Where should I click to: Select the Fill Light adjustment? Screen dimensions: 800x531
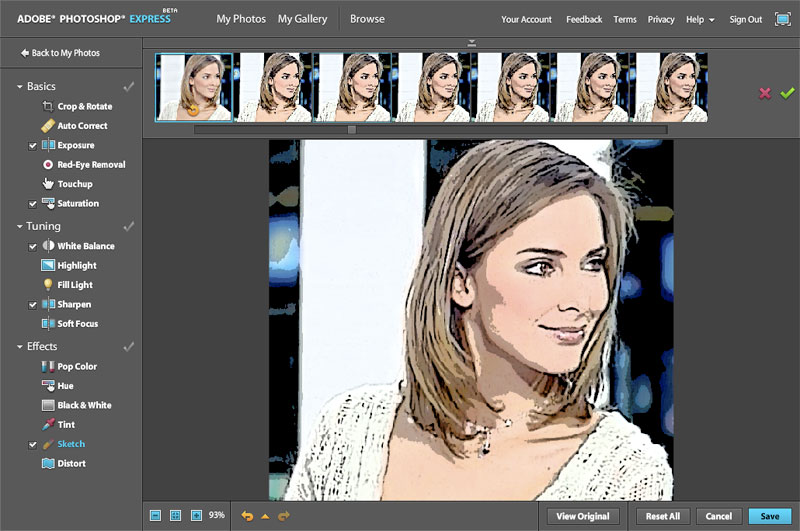tap(74, 285)
